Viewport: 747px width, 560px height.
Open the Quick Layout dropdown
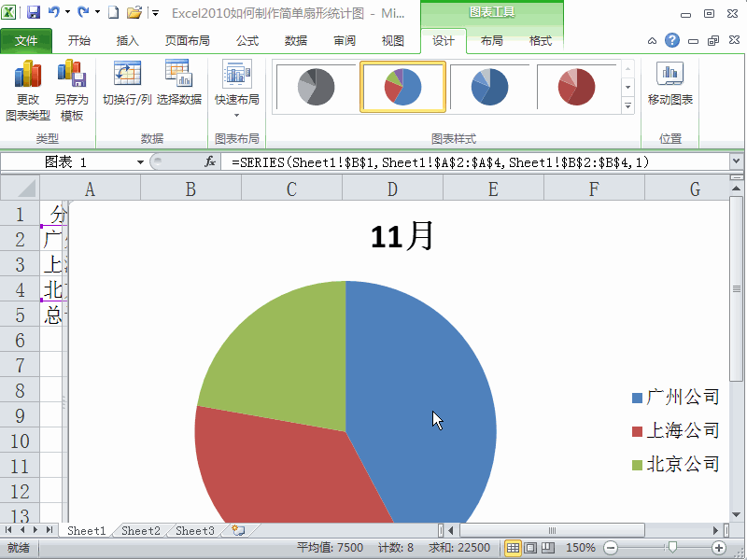pos(239,89)
